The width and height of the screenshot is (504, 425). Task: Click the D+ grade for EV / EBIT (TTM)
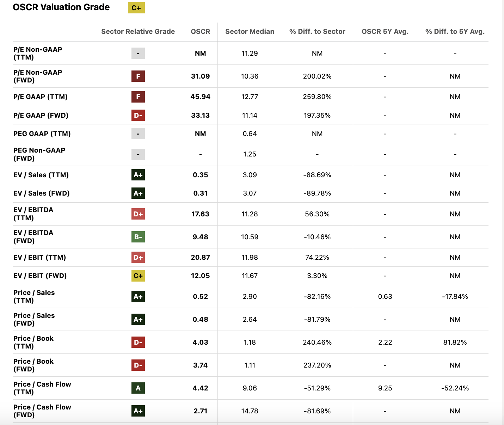[138, 257]
